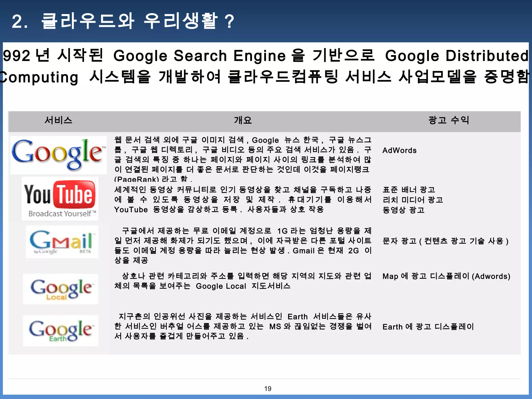Click the '개요' column header

click(243, 120)
